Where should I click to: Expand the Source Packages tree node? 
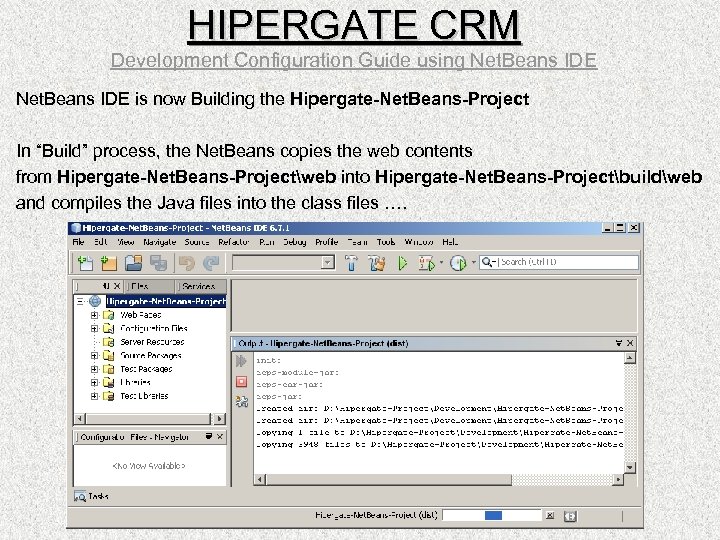pos(94,355)
